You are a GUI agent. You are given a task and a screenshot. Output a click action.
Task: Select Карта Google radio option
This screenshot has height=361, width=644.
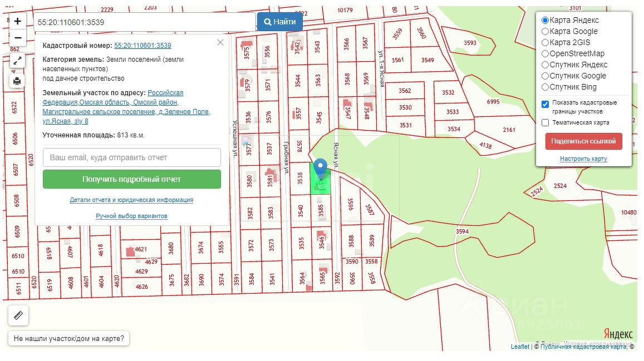pos(545,31)
